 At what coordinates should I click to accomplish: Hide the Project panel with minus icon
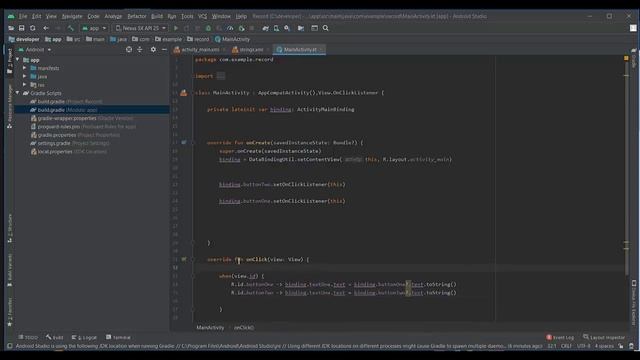point(164,49)
